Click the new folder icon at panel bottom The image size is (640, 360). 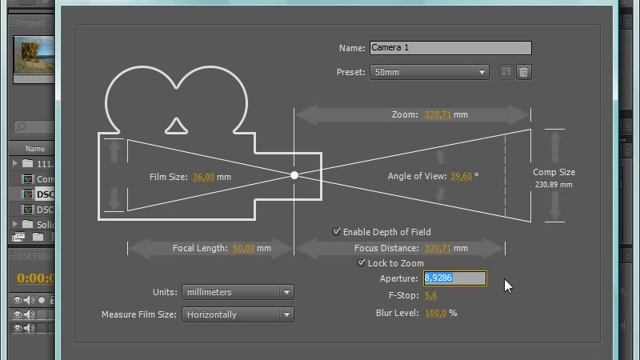coord(38,237)
